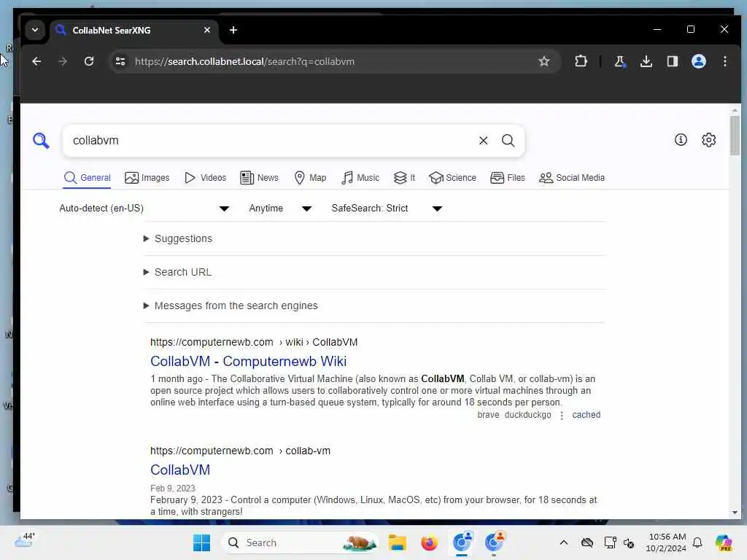Open browser Downloads icon

click(646, 61)
